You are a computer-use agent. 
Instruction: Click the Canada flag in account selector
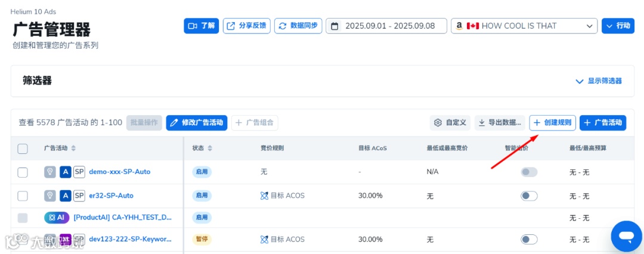(x=473, y=26)
